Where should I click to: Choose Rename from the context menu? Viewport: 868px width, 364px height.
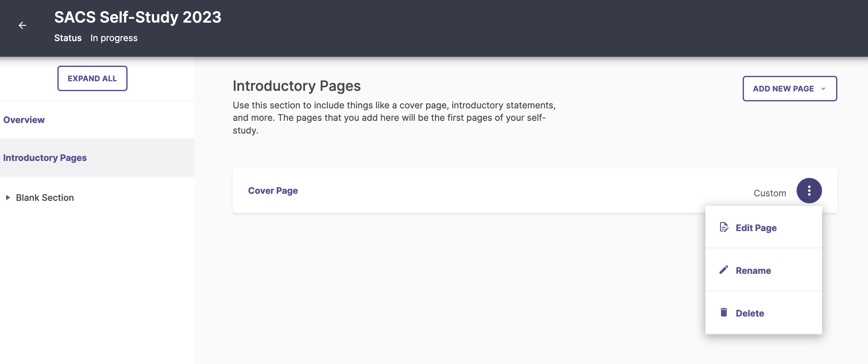pos(763,270)
